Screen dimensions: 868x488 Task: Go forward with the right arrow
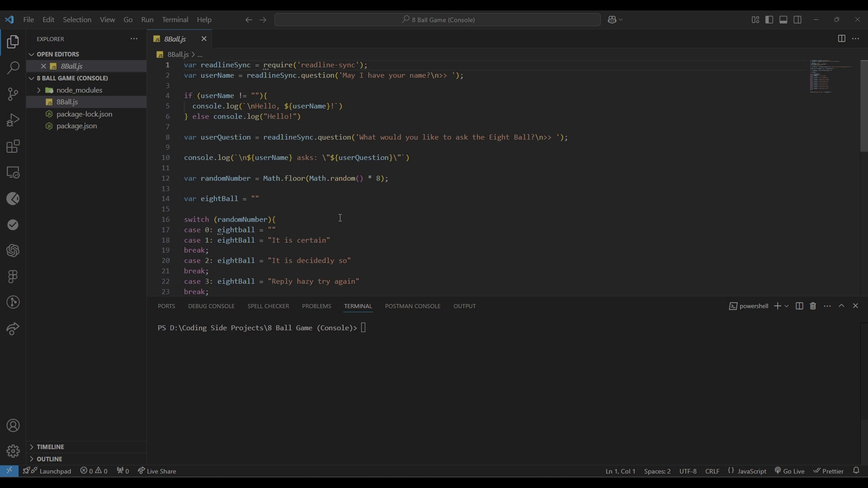point(263,20)
